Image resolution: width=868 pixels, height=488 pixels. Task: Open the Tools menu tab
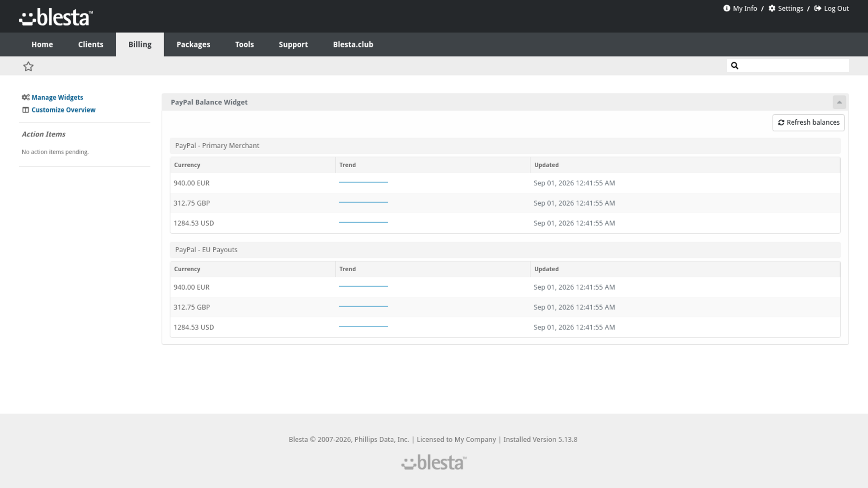click(245, 44)
